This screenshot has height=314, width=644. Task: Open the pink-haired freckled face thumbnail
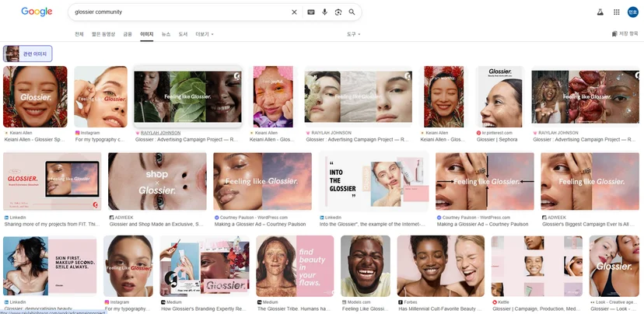[273, 97]
